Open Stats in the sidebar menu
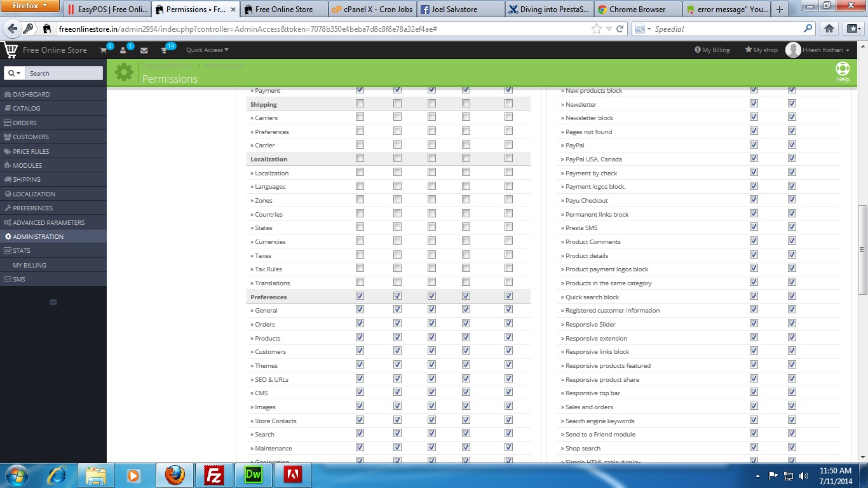Image resolution: width=868 pixels, height=488 pixels. click(53, 250)
